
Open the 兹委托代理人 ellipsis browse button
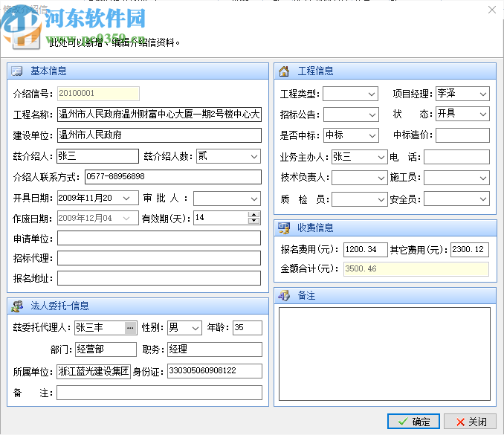130,328
